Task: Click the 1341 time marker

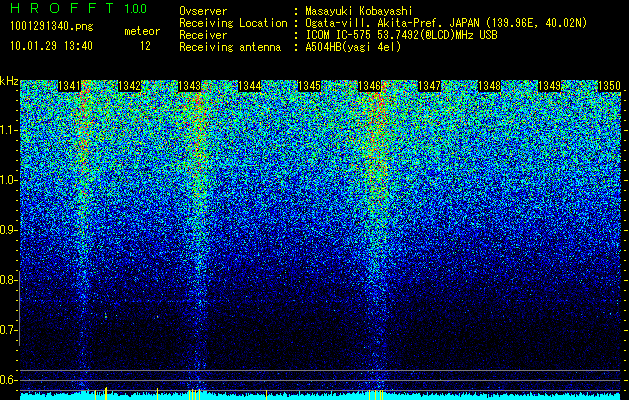Action: click(69, 86)
